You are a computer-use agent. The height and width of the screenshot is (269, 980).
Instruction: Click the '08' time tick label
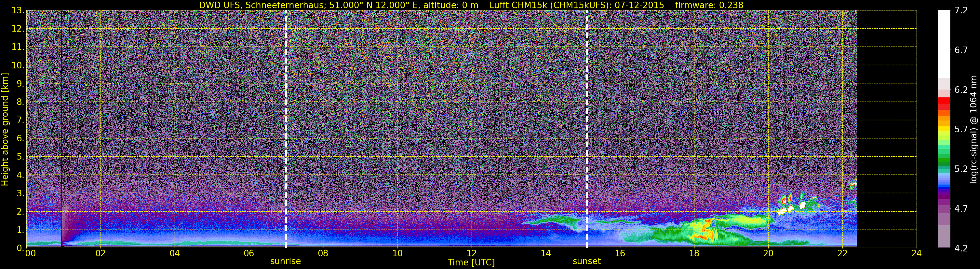pos(323,253)
